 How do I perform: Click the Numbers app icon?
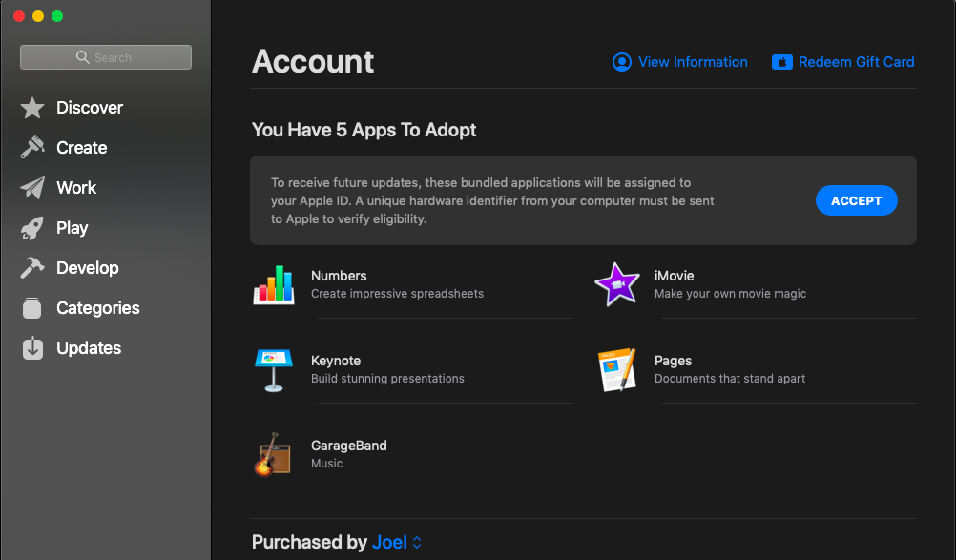coord(274,283)
